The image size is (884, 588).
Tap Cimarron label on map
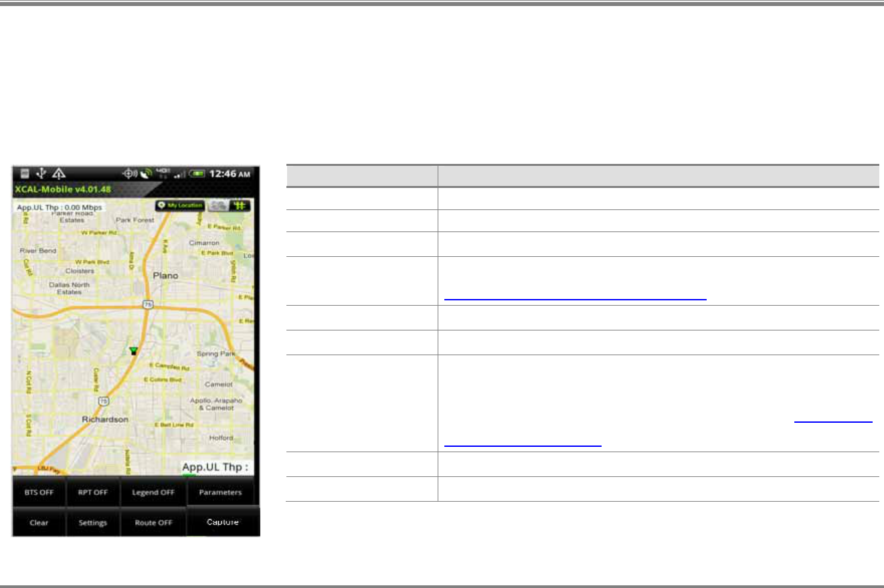coord(203,243)
